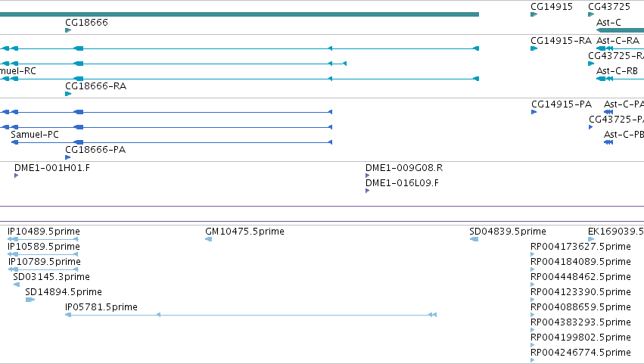
Task: Select the IP10489.5prime EST label
Action: pyautogui.click(x=44, y=232)
